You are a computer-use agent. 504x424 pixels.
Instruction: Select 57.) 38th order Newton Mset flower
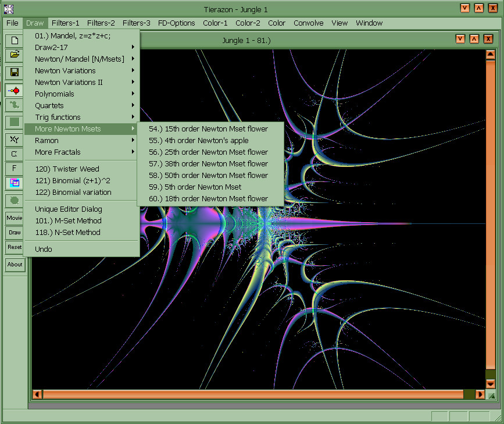point(210,163)
